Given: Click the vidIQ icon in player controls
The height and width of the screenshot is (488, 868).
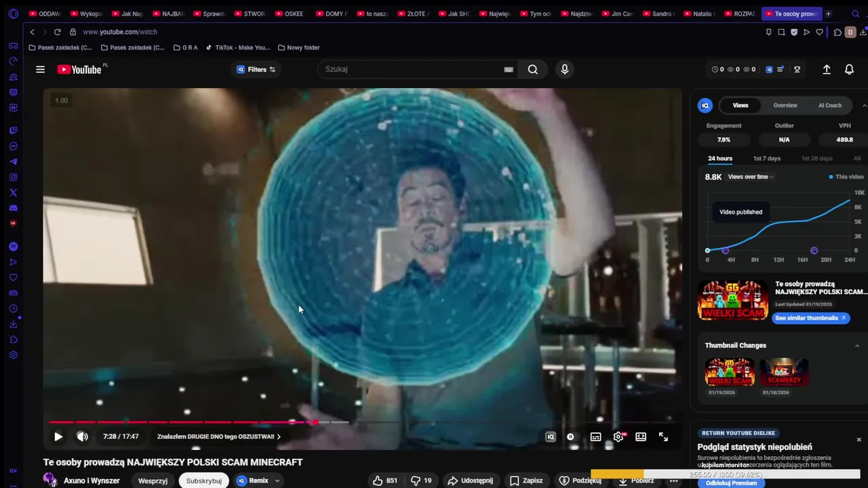Looking at the screenshot, I should click(551, 437).
